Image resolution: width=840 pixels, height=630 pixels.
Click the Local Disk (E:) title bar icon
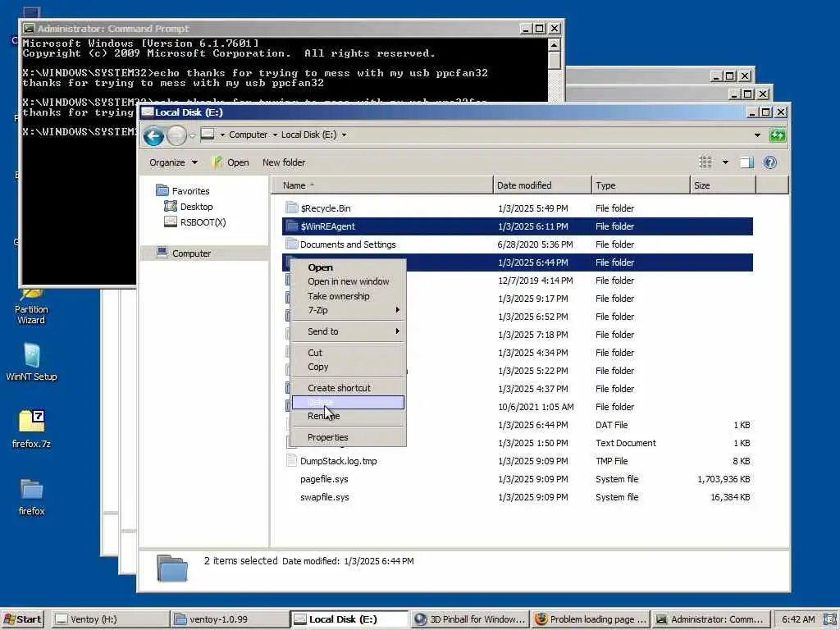(148, 112)
